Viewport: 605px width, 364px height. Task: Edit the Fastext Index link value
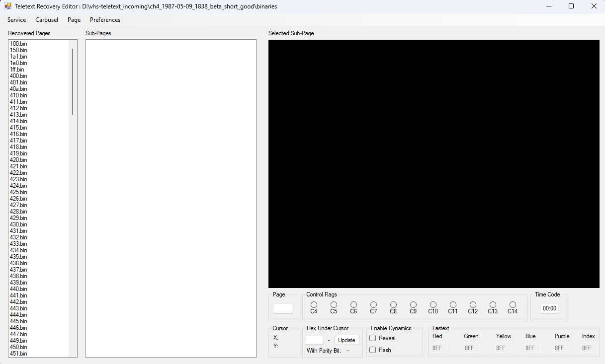pos(587,348)
